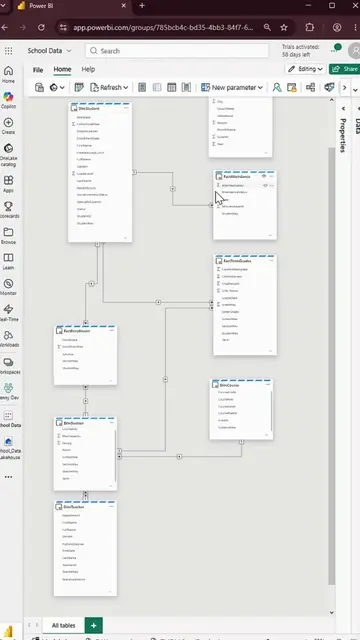Viewport: 360px width, 640px height.
Task: Expand the Properties pane chevron
Action: tap(343, 109)
